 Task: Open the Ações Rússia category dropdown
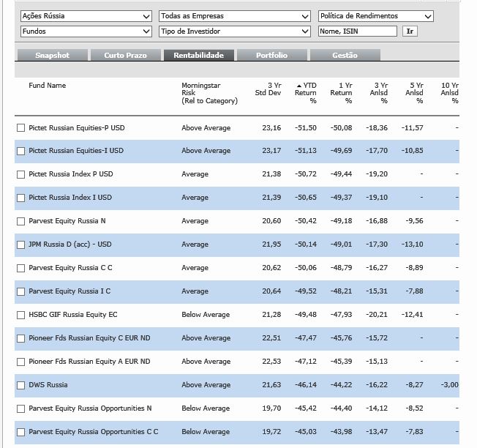coord(86,16)
